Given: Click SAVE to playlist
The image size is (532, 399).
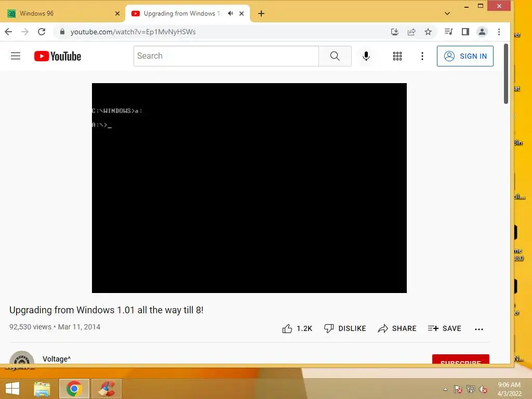Looking at the screenshot, I should click(445, 328).
